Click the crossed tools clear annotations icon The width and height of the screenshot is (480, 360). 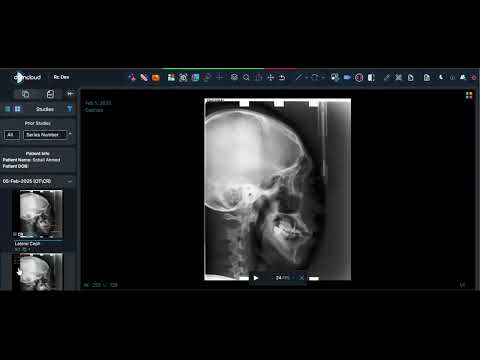(x=399, y=78)
